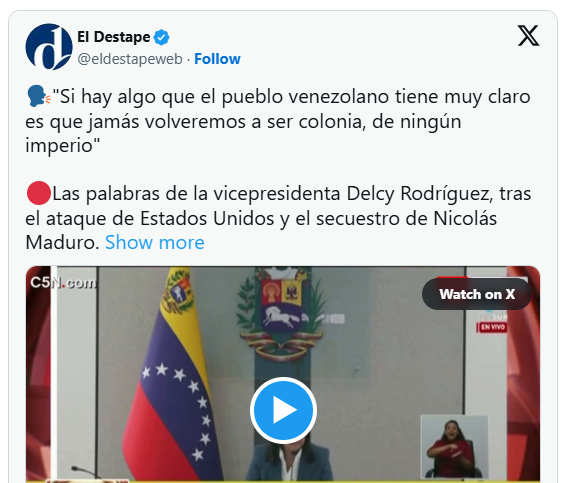This screenshot has height=483, width=568.
Task: Click the text mentioning Delcy Rodríguez
Action: pos(278,218)
